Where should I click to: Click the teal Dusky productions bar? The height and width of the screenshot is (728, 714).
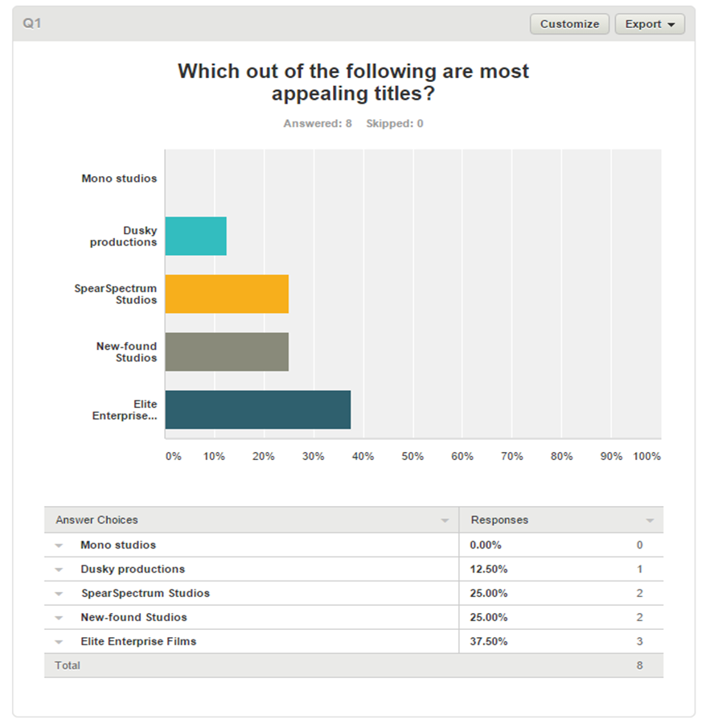195,236
